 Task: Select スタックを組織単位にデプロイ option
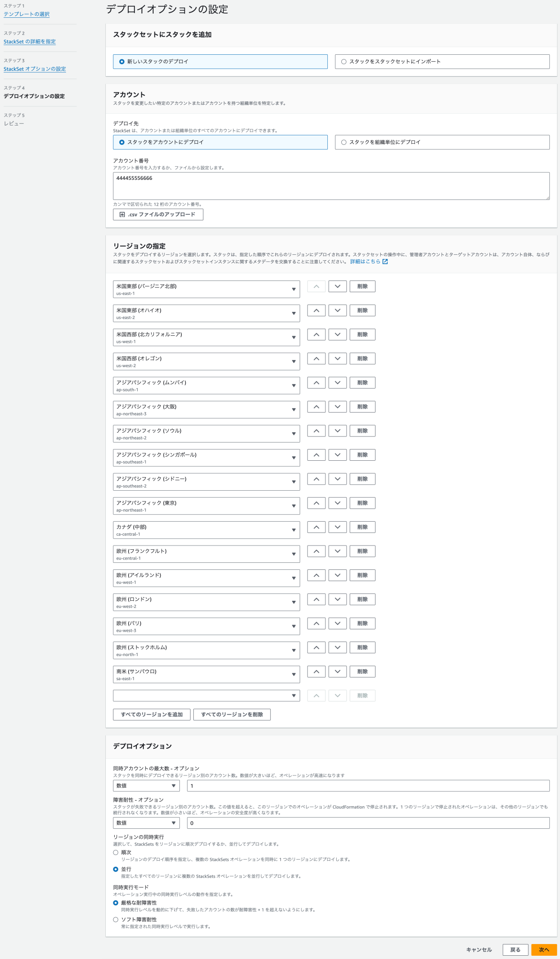(344, 142)
